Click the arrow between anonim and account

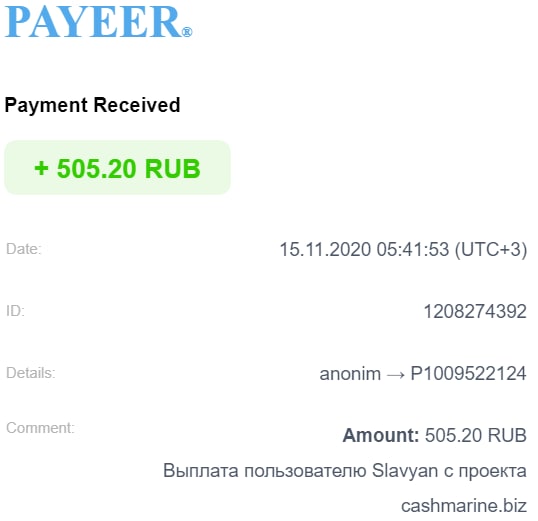coord(396,375)
